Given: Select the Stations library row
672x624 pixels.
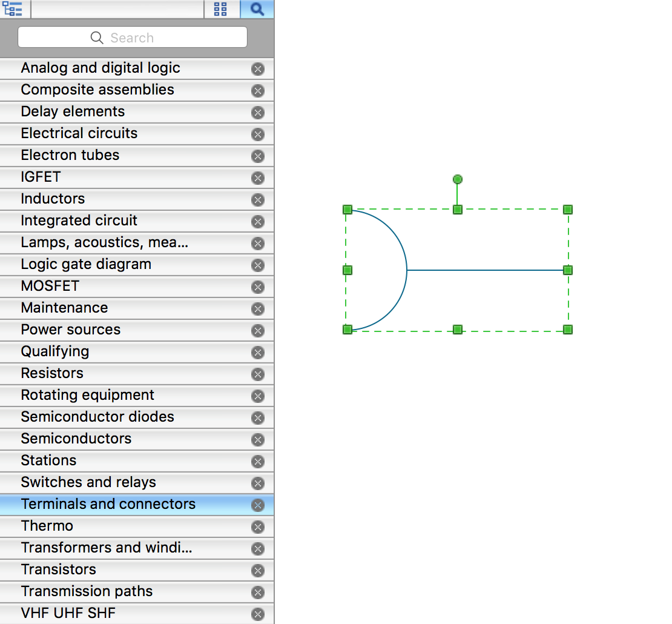Looking at the screenshot, I should (x=137, y=461).
